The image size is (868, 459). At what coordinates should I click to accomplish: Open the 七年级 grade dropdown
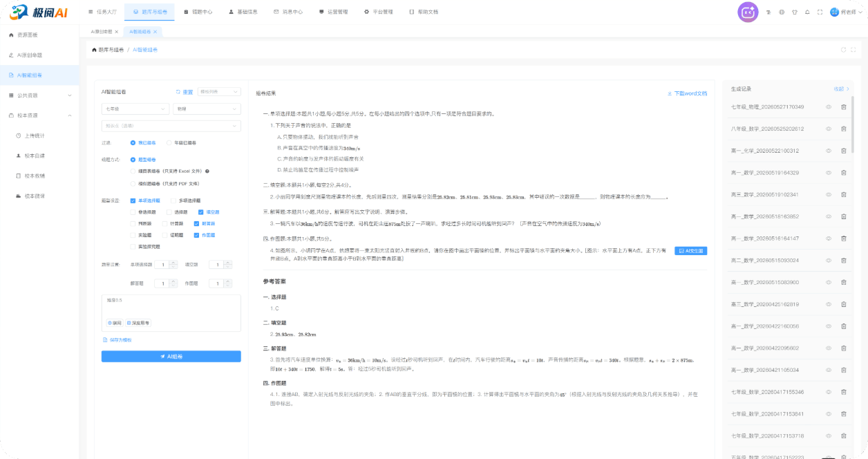(x=135, y=109)
